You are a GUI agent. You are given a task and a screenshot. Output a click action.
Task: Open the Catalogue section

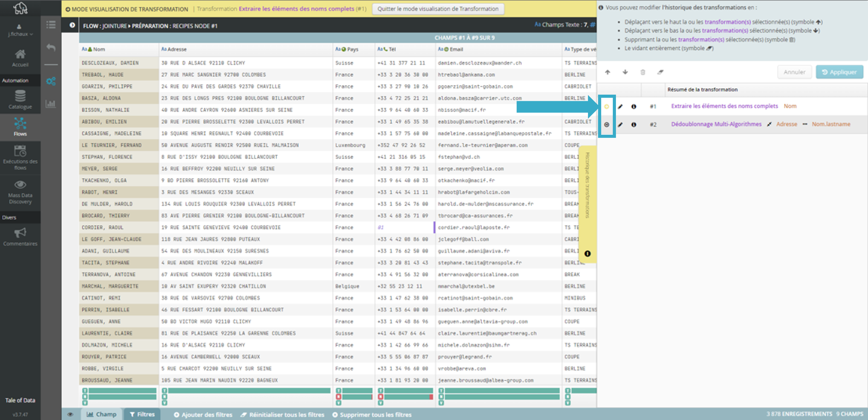click(20, 100)
